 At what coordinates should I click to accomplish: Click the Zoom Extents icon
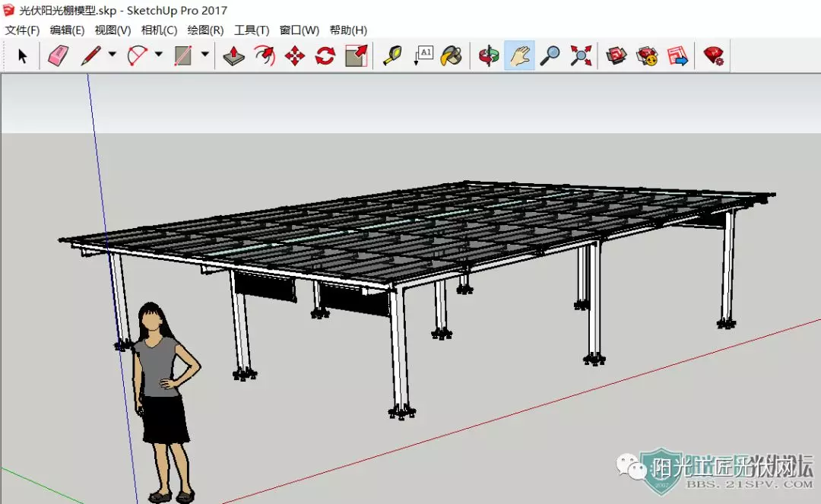(x=581, y=55)
